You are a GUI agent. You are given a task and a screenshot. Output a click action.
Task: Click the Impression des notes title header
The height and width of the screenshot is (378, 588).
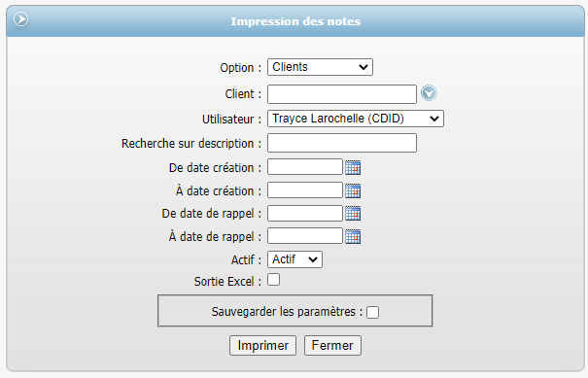click(295, 21)
